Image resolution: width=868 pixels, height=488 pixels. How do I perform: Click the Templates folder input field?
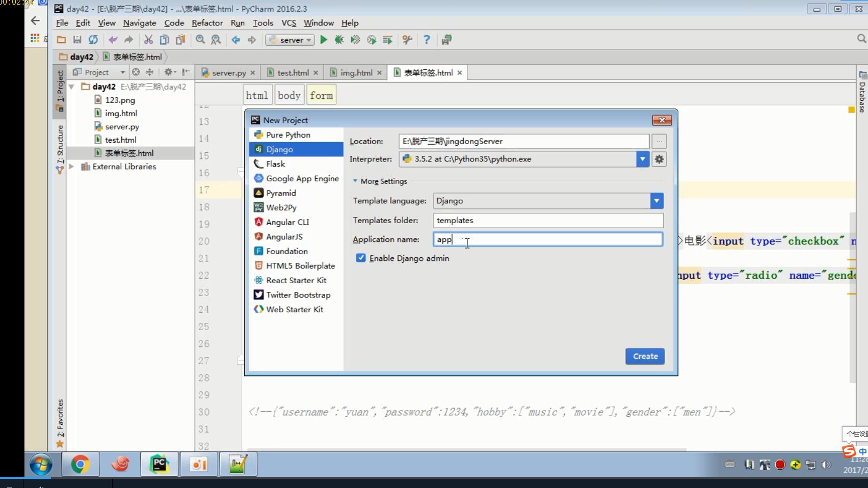(x=548, y=220)
